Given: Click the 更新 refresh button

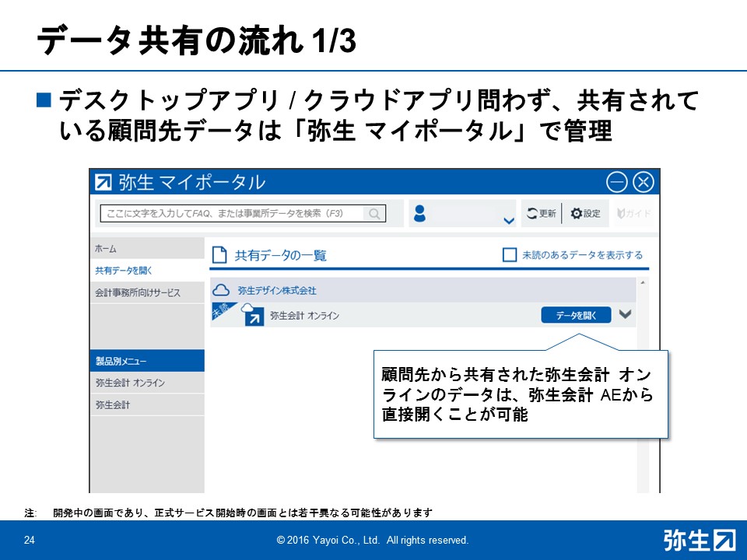Looking at the screenshot, I should [x=541, y=213].
